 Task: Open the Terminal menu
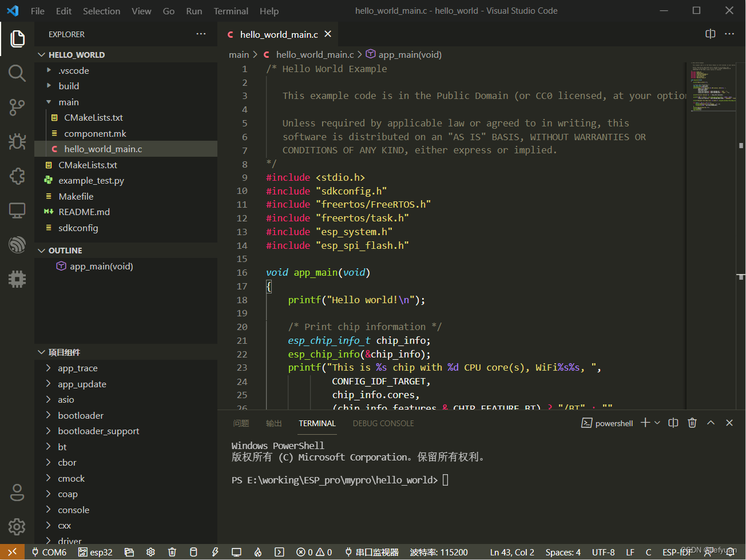click(x=231, y=11)
